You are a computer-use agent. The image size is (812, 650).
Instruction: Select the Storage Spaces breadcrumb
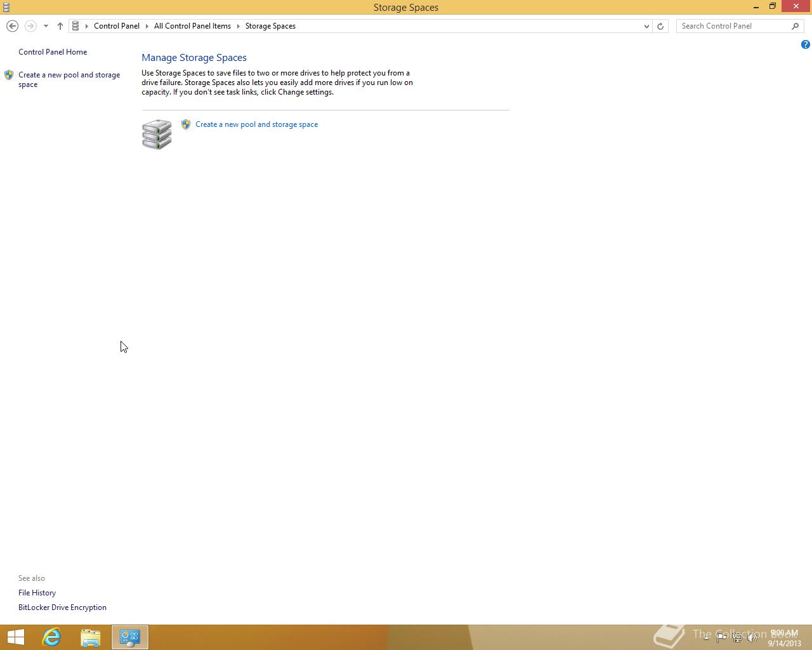pyautogui.click(x=270, y=26)
